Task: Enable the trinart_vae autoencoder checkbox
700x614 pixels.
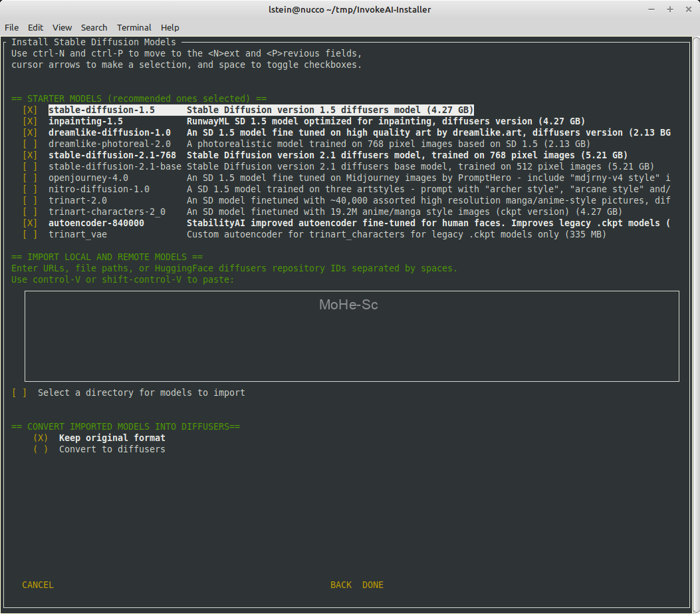Action: (30, 234)
